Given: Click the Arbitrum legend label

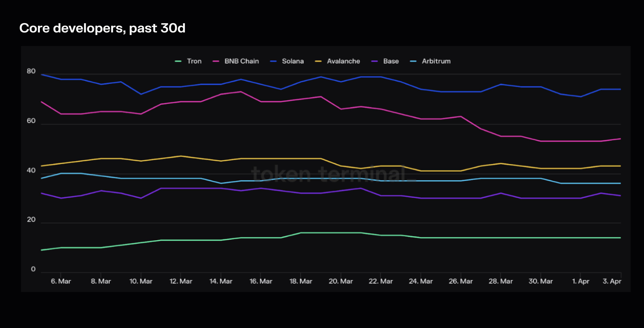Looking at the screenshot, I should point(436,61).
